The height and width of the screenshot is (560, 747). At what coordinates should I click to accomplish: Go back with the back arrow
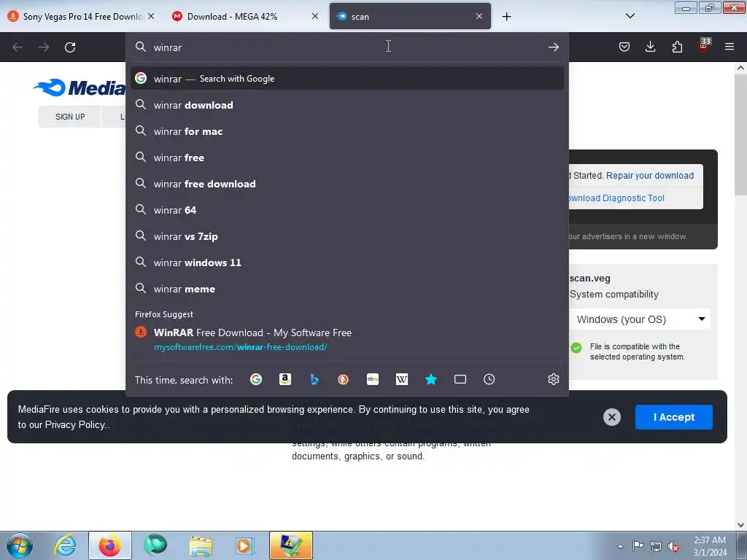pyautogui.click(x=18, y=47)
